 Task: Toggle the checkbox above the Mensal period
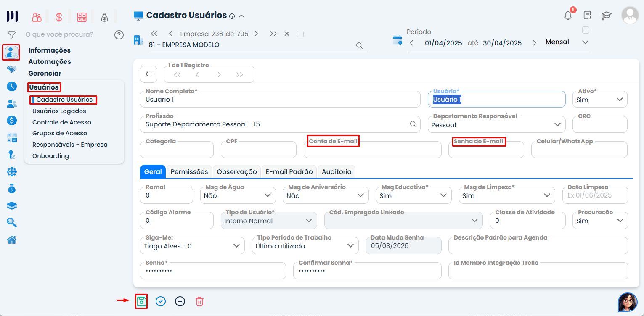pyautogui.click(x=586, y=30)
